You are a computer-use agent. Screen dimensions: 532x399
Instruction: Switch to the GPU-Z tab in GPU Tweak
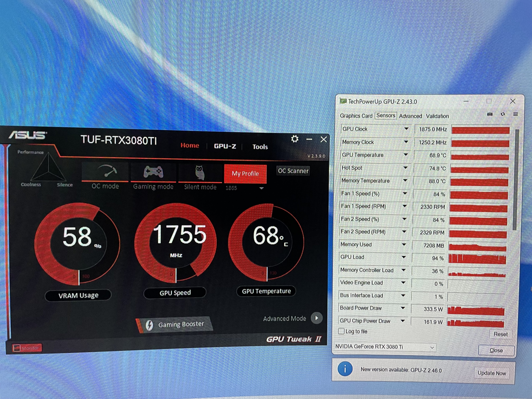pyautogui.click(x=225, y=146)
